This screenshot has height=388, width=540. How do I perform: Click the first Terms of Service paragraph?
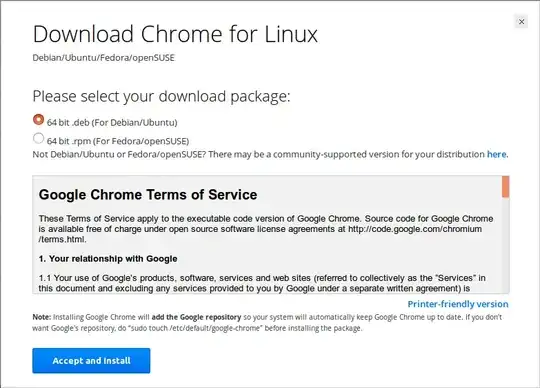tap(266, 229)
